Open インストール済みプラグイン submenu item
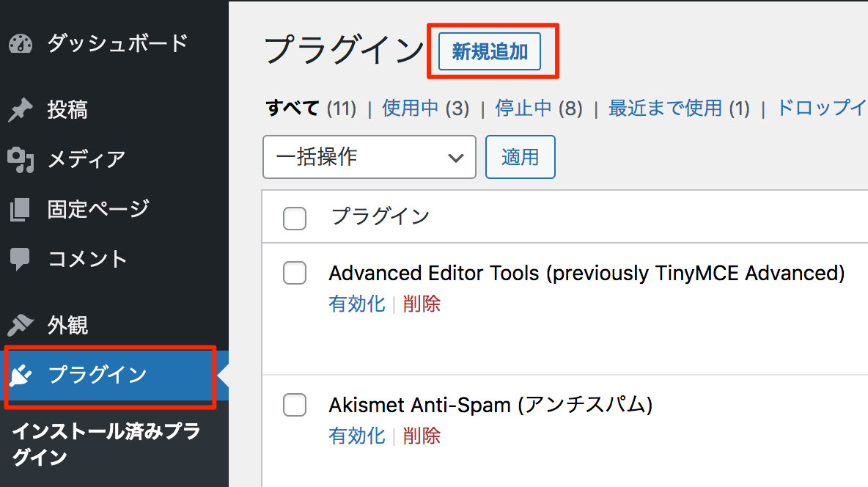The image size is (868, 487). (106, 444)
